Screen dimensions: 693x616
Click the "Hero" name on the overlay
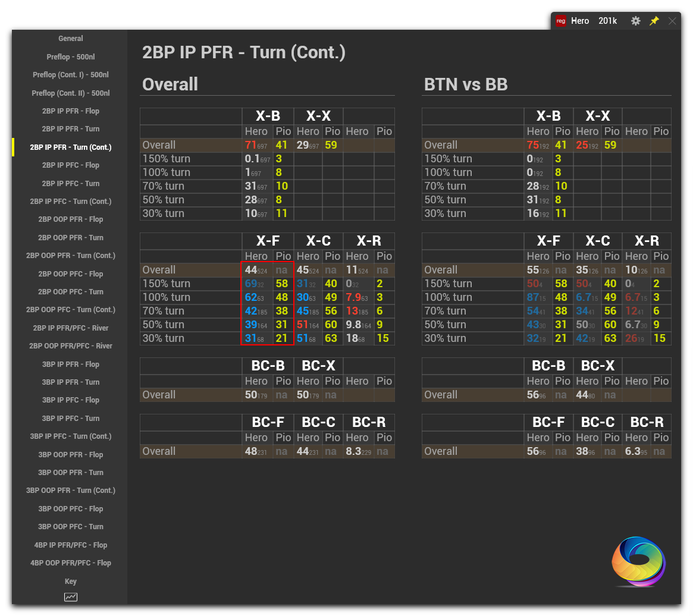580,20
